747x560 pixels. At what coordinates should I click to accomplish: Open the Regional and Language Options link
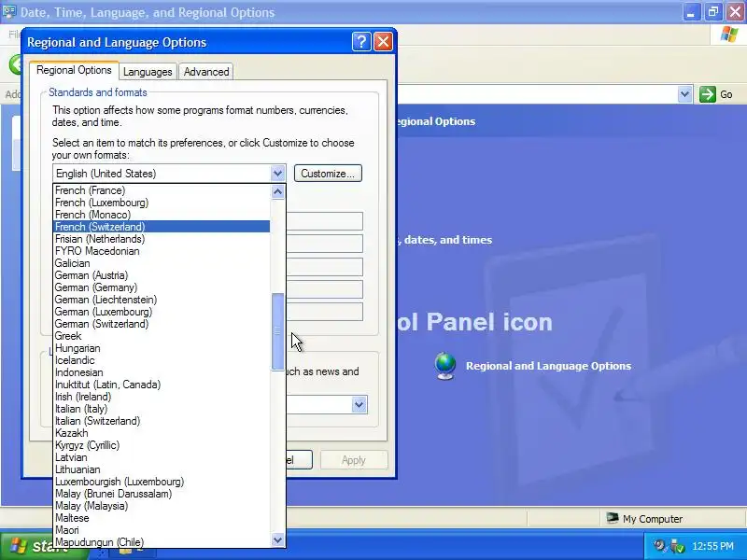[x=548, y=366]
